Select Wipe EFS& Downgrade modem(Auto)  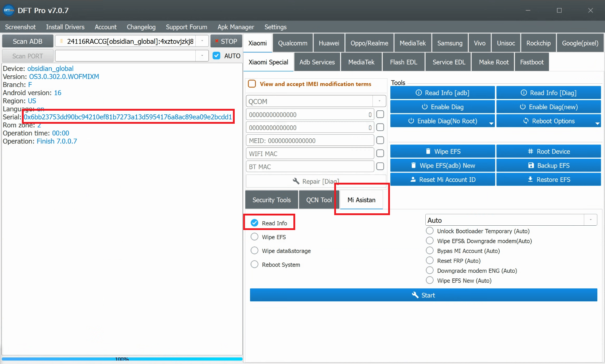430,241
